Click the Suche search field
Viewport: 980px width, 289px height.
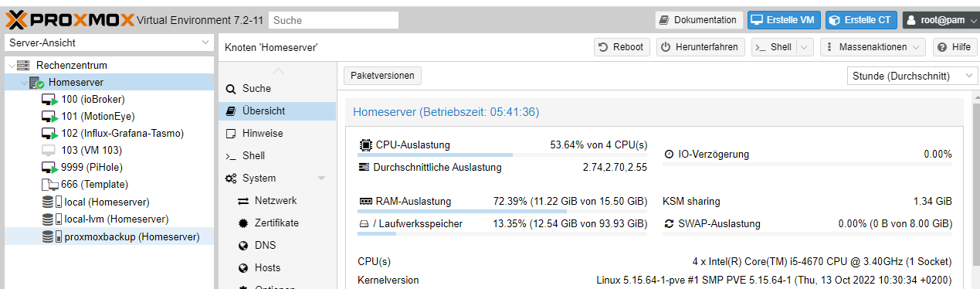click(334, 20)
